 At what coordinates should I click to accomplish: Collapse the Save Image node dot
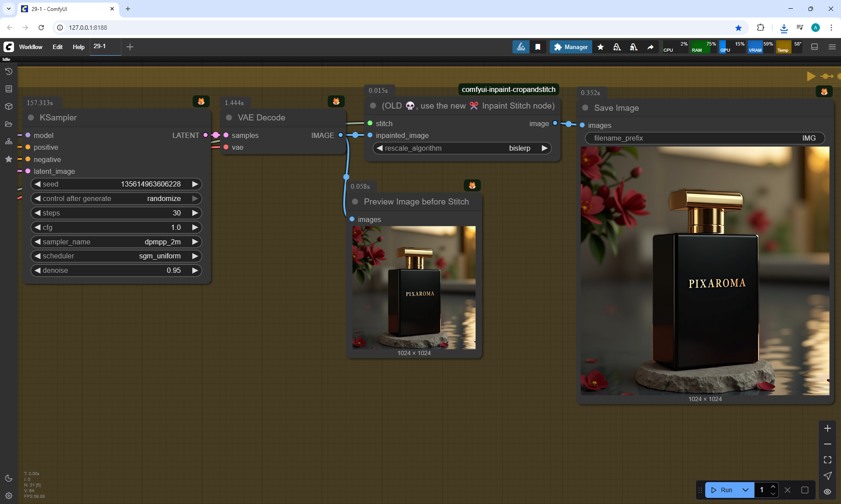coord(585,108)
